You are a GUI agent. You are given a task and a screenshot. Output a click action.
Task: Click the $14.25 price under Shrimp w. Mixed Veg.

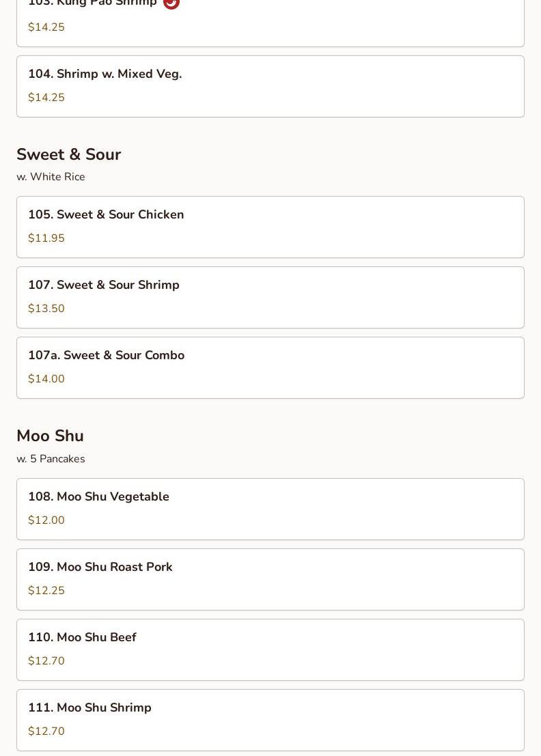pos(46,98)
